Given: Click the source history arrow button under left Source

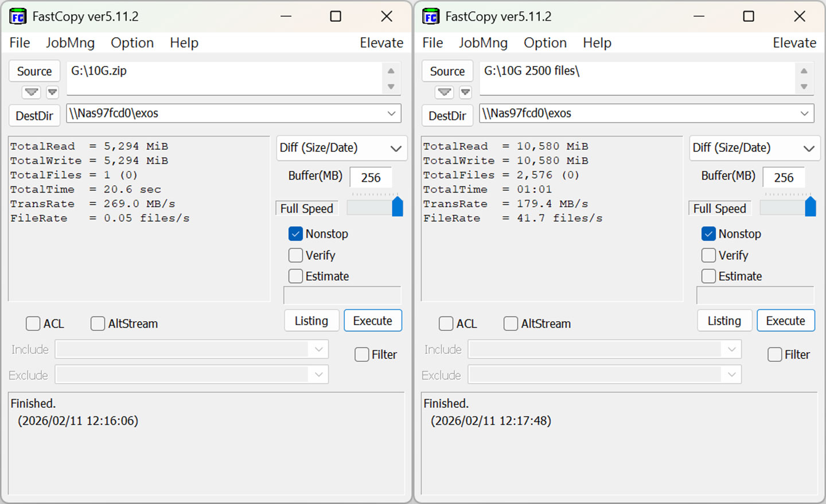Looking at the screenshot, I should click(x=31, y=92).
